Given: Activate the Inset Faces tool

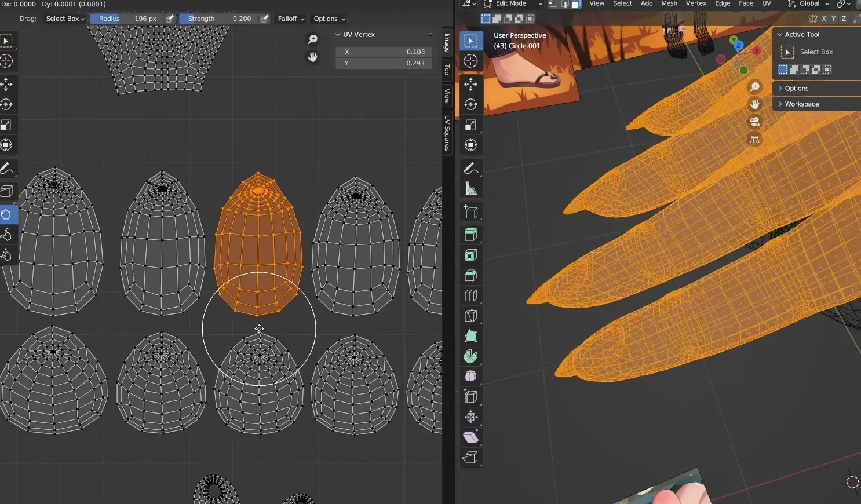Looking at the screenshot, I should coord(470,255).
